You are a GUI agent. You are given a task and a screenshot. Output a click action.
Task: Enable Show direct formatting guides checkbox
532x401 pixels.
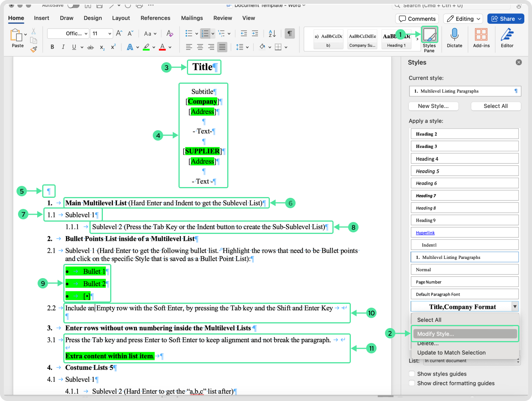412,383
